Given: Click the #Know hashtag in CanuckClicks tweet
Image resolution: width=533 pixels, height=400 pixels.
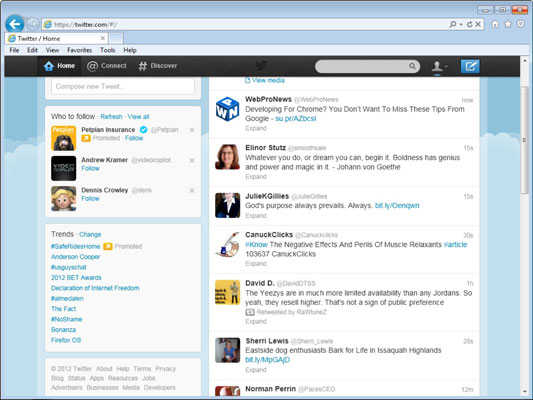Looking at the screenshot, I should 257,245.
